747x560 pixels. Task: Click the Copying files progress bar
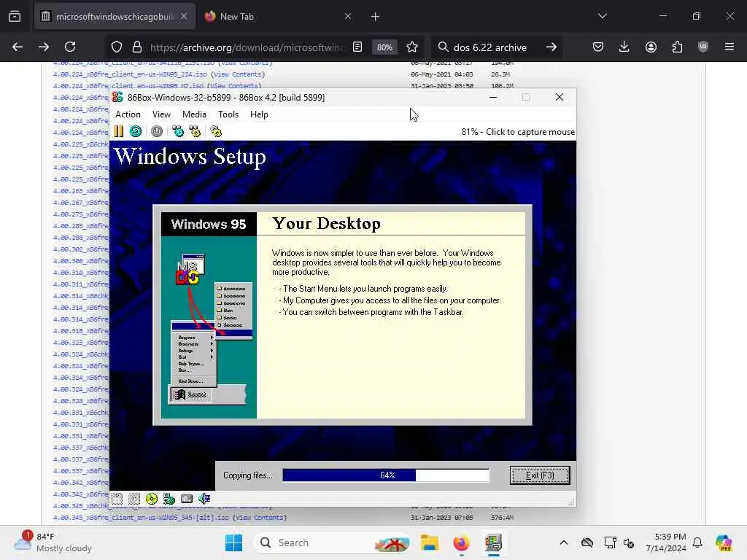click(386, 475)
